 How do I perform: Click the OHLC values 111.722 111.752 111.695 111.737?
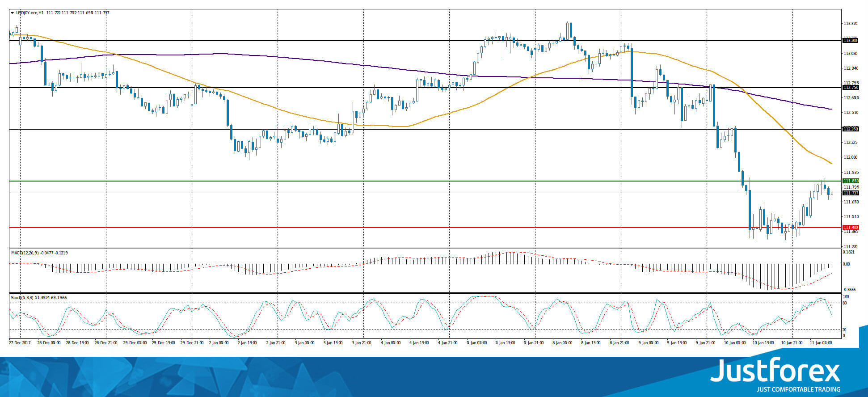(78, 13)
